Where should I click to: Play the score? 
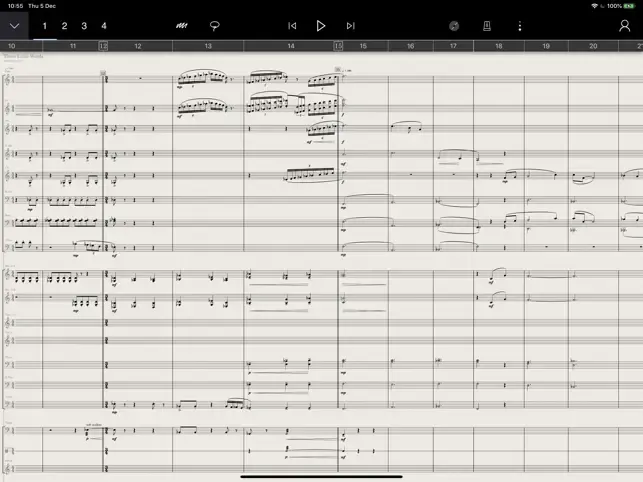[321, 26]
